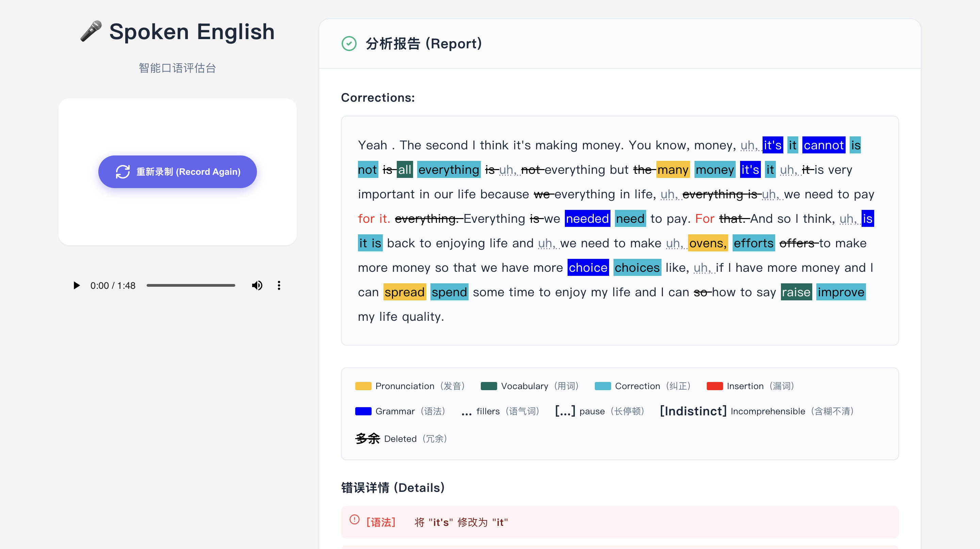980x549 pixels.
Task: Click corrected word "choices"
Action: pos(637,267)
